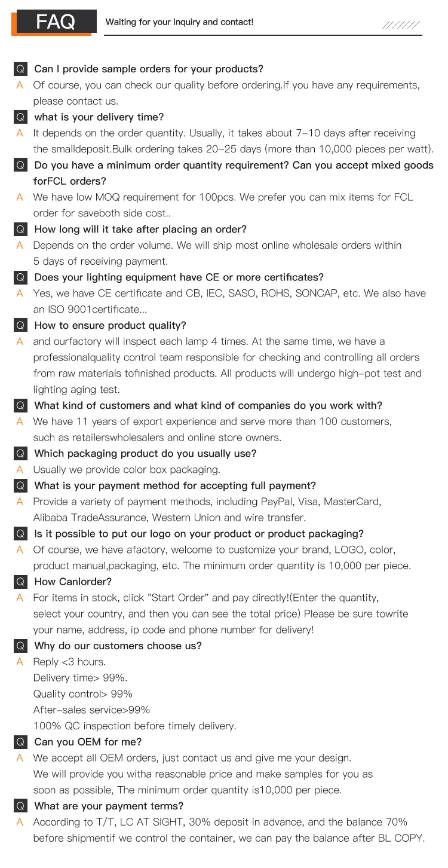Click the Q icon next to delivery time question
The image size is (448, 868).
20,117
